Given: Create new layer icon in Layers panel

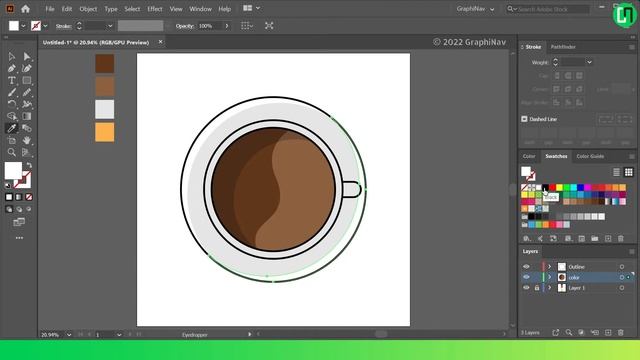Looking at the screenshot, I should pos(608,333).
